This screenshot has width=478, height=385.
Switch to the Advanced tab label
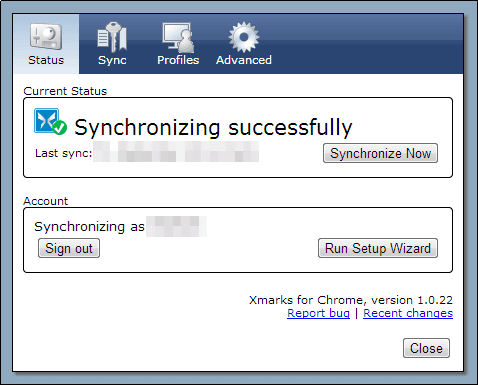(x=244, y=60)
